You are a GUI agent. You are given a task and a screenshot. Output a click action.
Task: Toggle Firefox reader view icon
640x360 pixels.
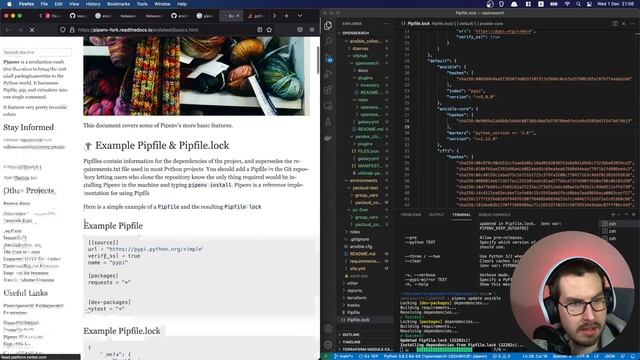pos(260,29)
